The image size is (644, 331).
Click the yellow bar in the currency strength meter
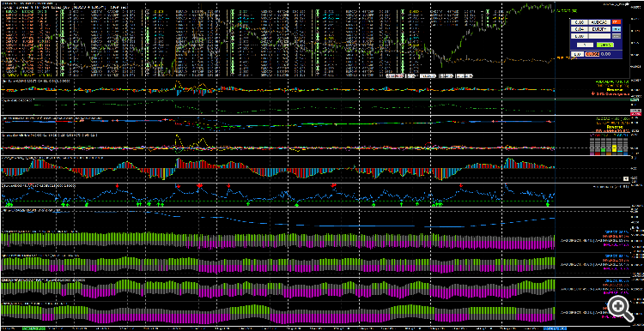pyautogui.click(x=615, y=148)
